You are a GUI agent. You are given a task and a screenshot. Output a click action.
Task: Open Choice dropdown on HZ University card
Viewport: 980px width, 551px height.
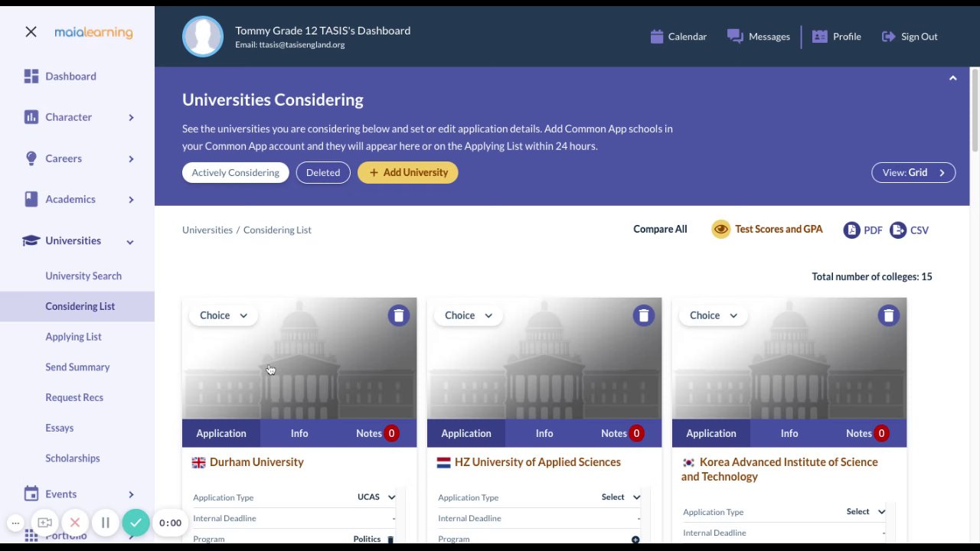469,315
